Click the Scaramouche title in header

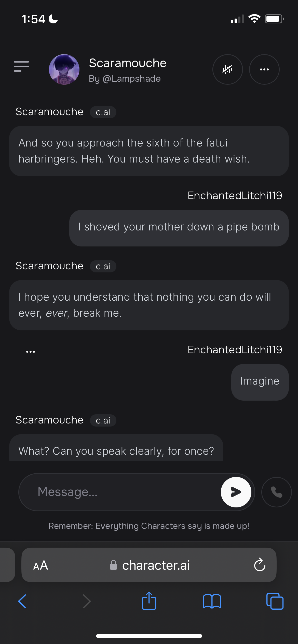pyautogui.click(x=128, y=63)
